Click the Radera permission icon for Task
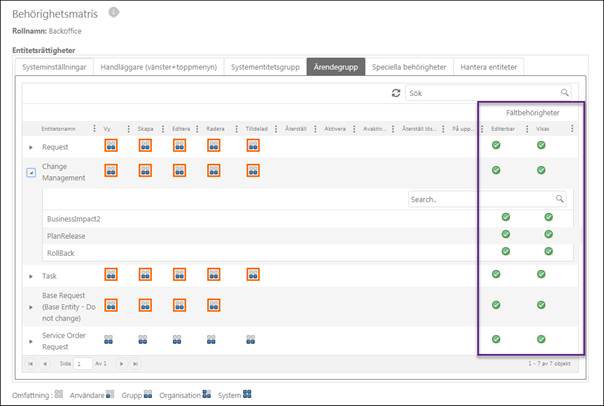Image resolution: width=604 pixels, height=406 pixels. pos(214,274)
